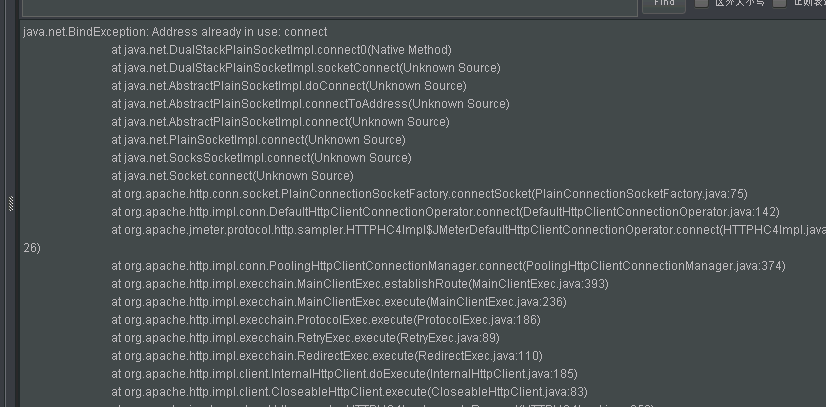Click the AbstractPlainSocketImpl.connectToAddress stack line
Viewport: 826px width, 407px height.
[x=310, y=104]
